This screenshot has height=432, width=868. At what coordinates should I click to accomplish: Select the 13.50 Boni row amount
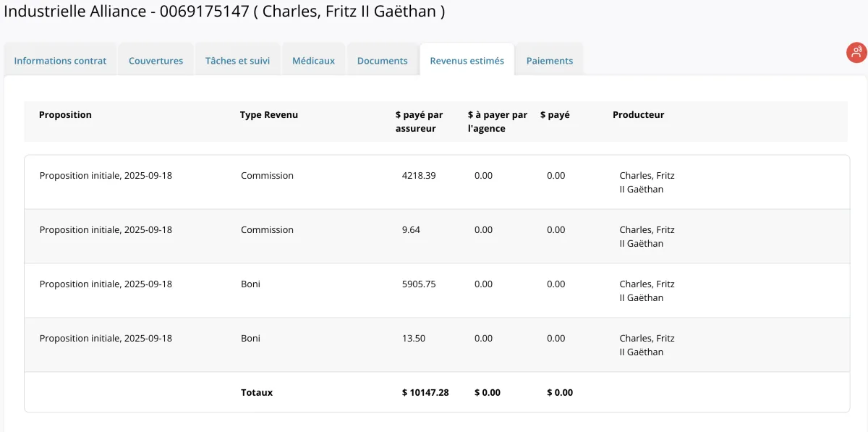point(414,339)
